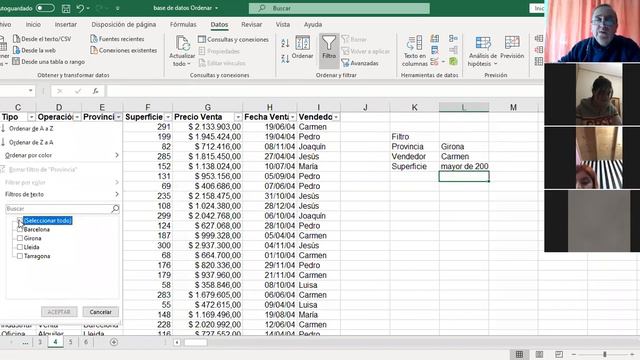
Task: Check the Tarragona checkbox
Action: [x=20, y=256]
